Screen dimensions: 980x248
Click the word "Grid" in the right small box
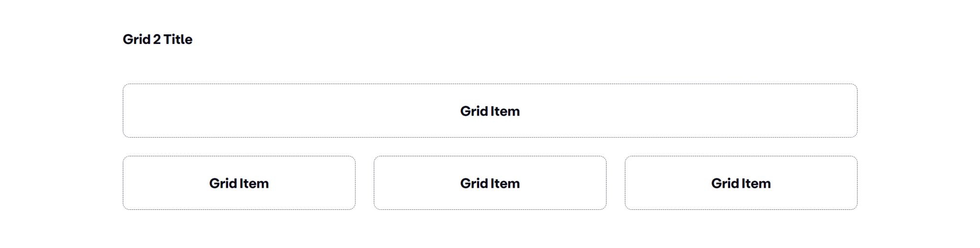pos(725,183)
